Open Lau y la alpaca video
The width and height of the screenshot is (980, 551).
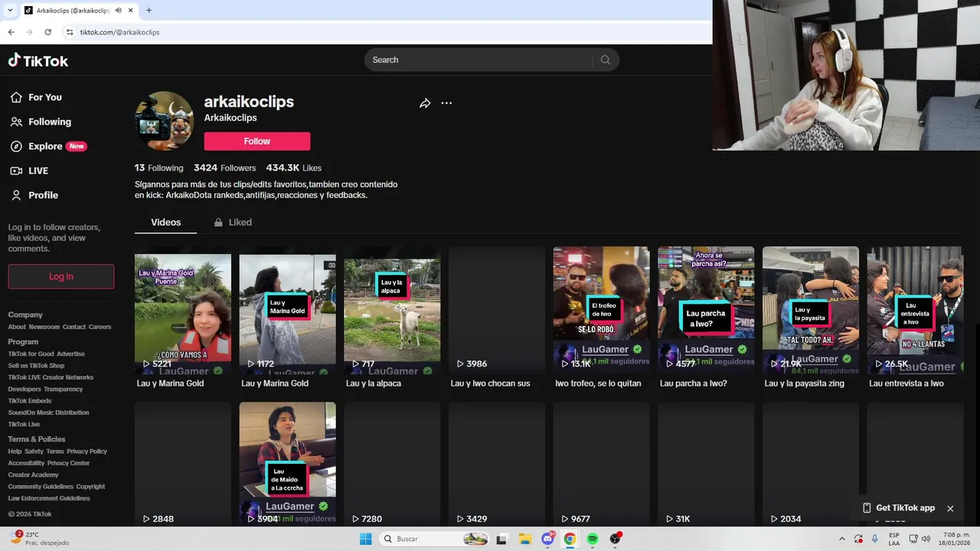(x=392, y=310)
